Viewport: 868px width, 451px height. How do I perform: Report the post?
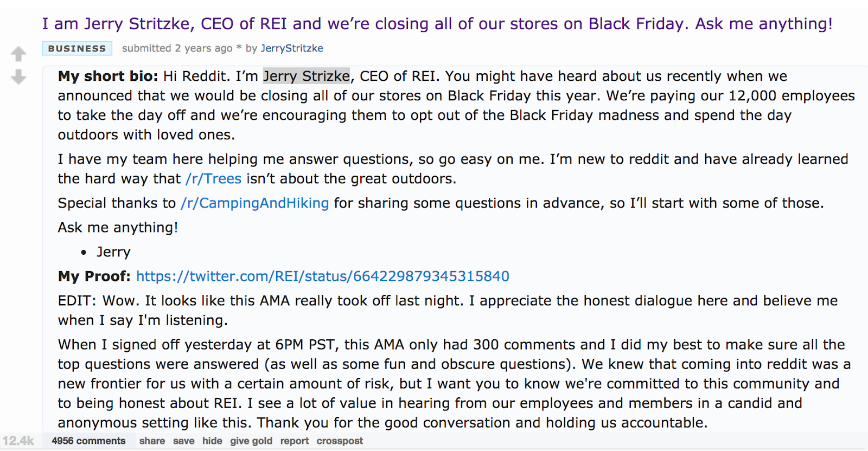294,441
